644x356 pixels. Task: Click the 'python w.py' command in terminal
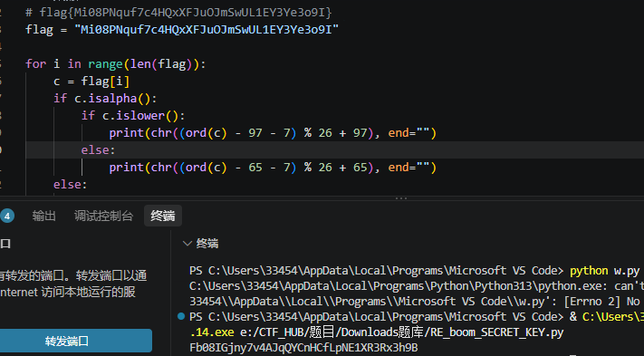(604, 271)
